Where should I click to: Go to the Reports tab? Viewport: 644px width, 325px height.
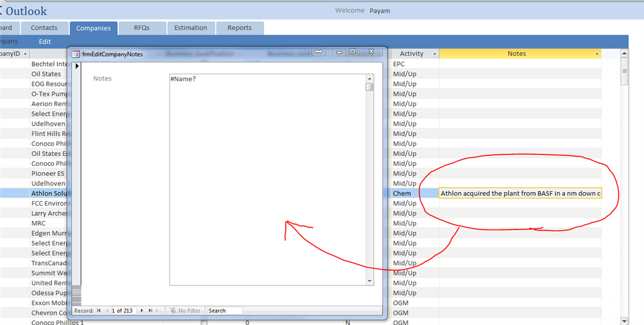pos(240,28)
